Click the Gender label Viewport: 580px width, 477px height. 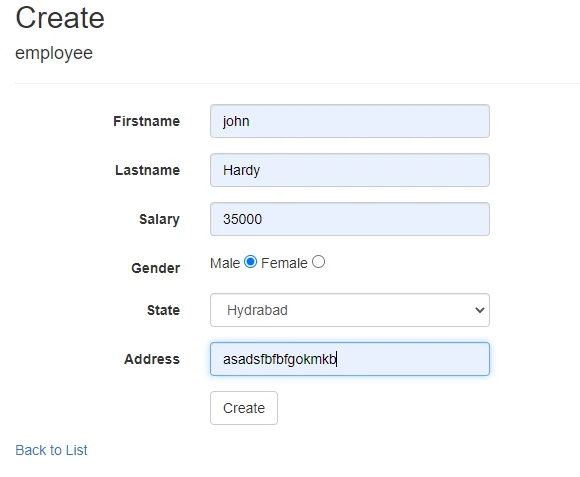click(x=156, y=268)
